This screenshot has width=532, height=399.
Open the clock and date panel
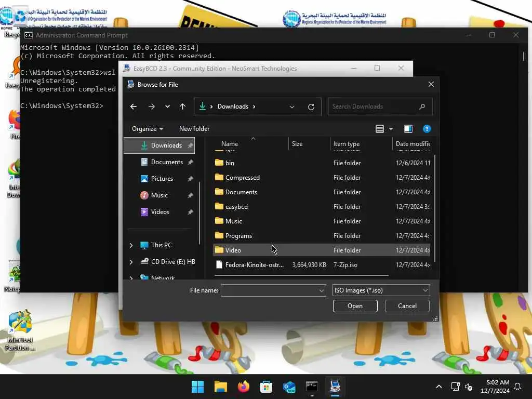click(495, 387)
